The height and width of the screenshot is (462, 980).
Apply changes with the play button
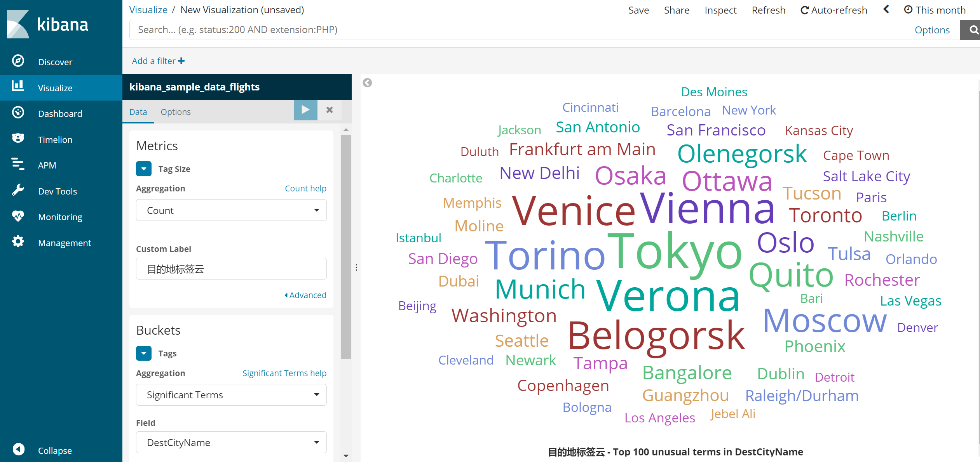coord(305,110)
